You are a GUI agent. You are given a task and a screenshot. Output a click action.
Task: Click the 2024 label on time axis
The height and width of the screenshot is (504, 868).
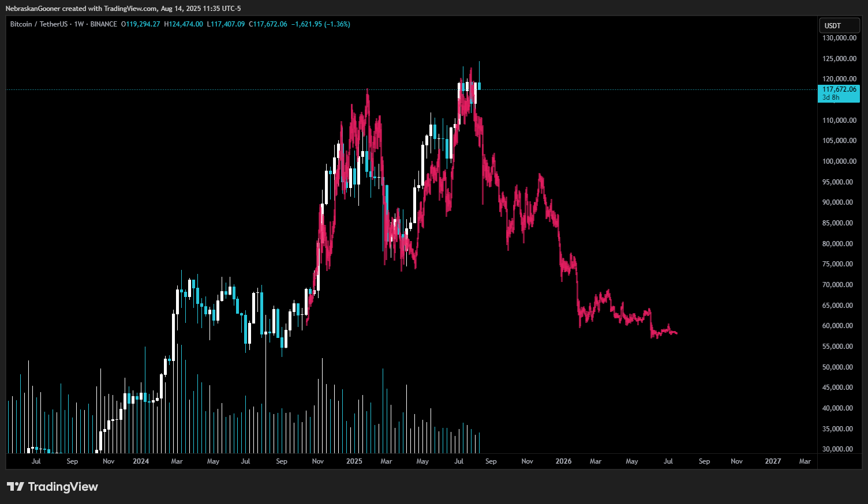[141, 461]
